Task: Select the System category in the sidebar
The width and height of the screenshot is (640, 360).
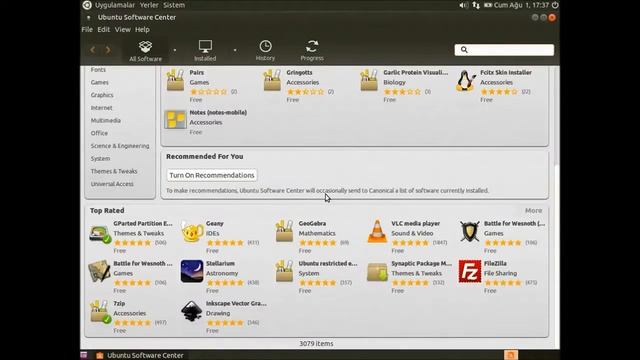Action: [x=100, y=158]
